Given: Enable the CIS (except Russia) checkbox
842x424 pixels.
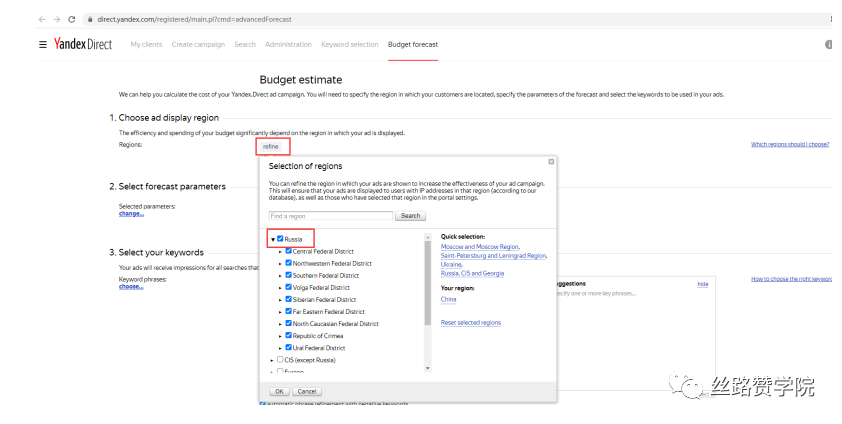Looking at the screenshot, I should click(280, 359).
